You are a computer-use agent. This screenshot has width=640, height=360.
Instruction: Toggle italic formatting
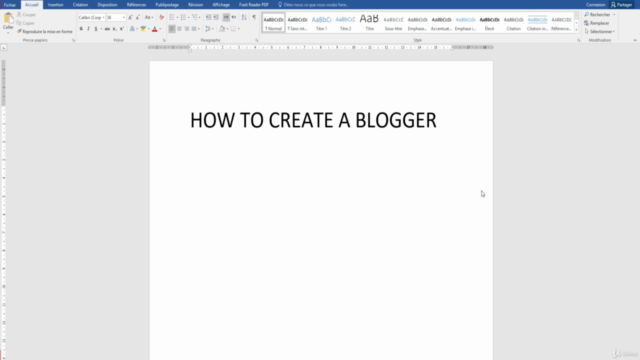coord(88,29)
